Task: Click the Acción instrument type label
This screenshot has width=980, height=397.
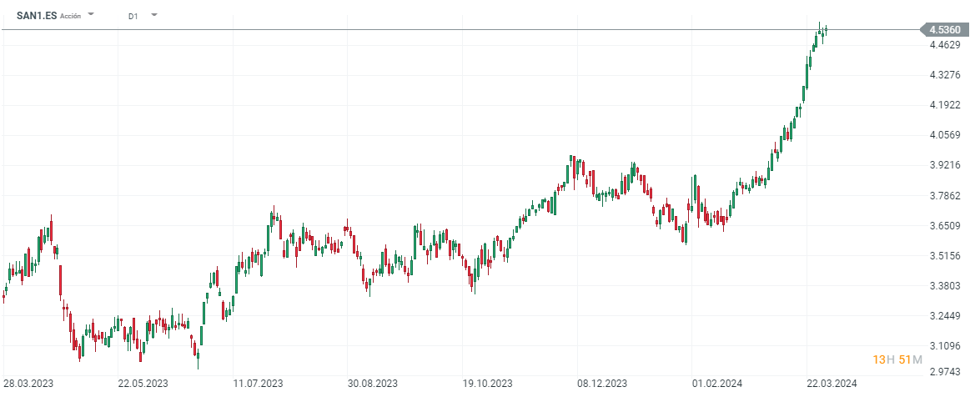Action: [x=71, y=16]
